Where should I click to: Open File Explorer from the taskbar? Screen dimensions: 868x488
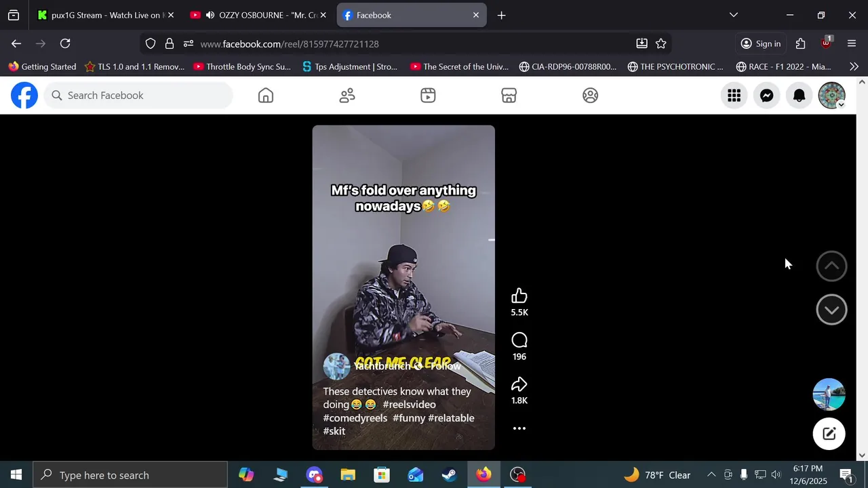(x=348, y=475)
